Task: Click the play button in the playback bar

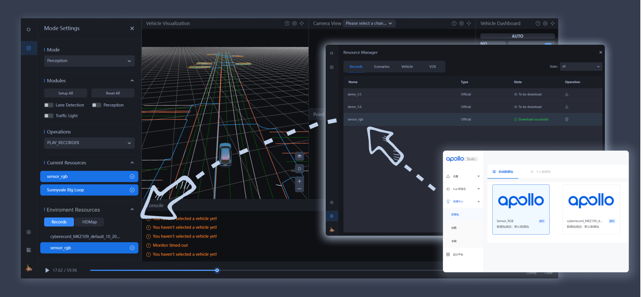Action: click(x=47, y=270)
